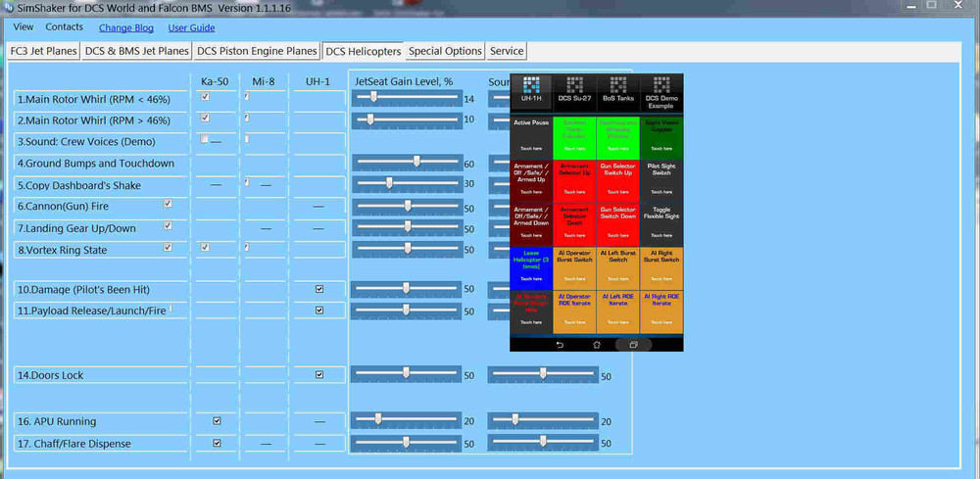Adjust JetSeat gain slider for Doors Lock
Image resolution: width=980 pixels, height=479 pixels.
coord(407,375)
